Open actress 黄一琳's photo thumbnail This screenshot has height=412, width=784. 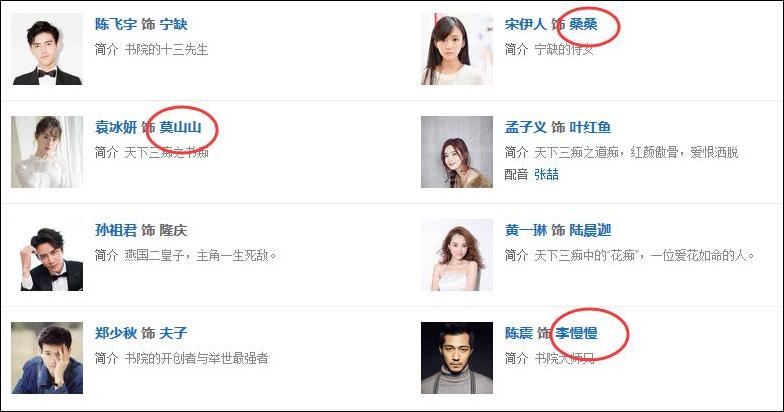(x=456, y=255)
